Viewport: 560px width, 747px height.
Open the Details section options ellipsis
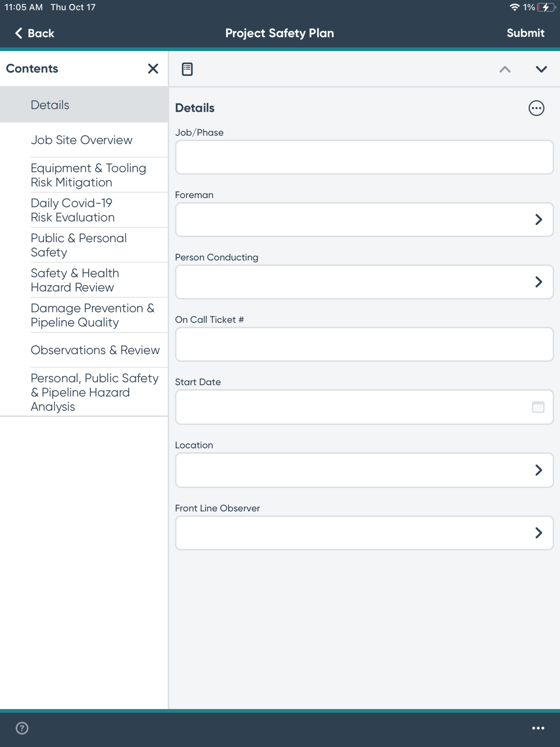coord(536,108)
